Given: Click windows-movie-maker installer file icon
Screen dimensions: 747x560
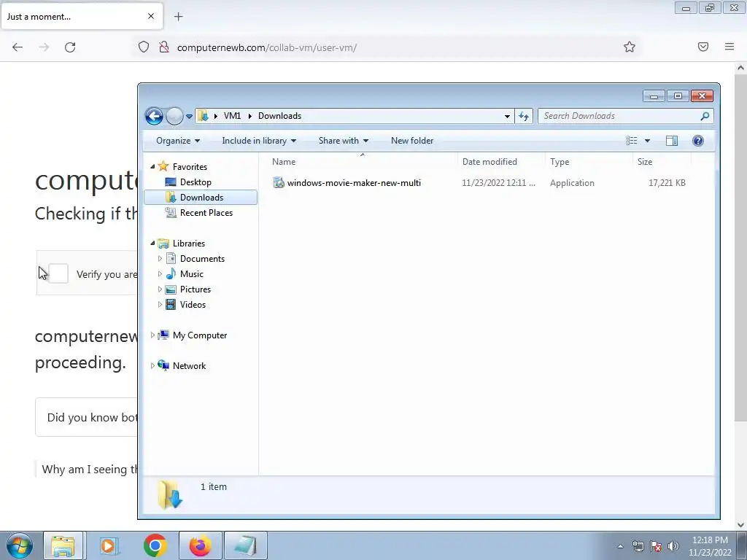Looking at the screenshot, I should 279,183.
